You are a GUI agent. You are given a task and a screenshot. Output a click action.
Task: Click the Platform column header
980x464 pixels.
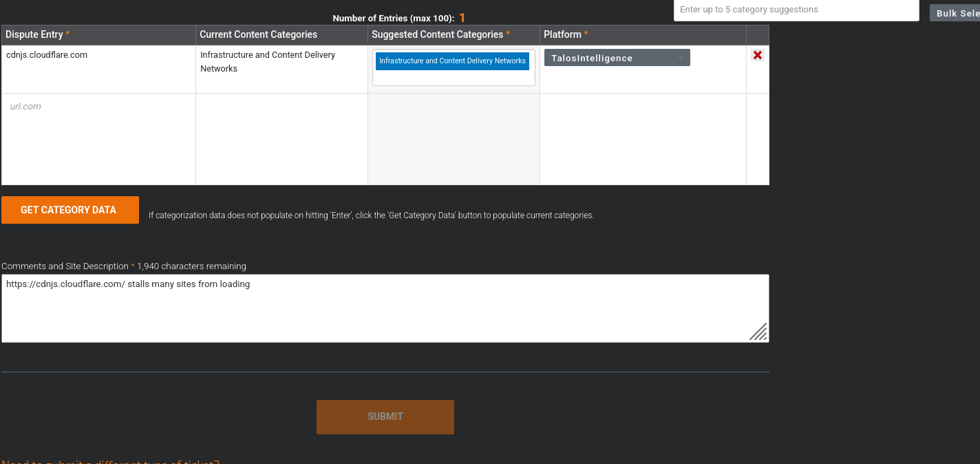pyautogui.click(x=564, y=34)
